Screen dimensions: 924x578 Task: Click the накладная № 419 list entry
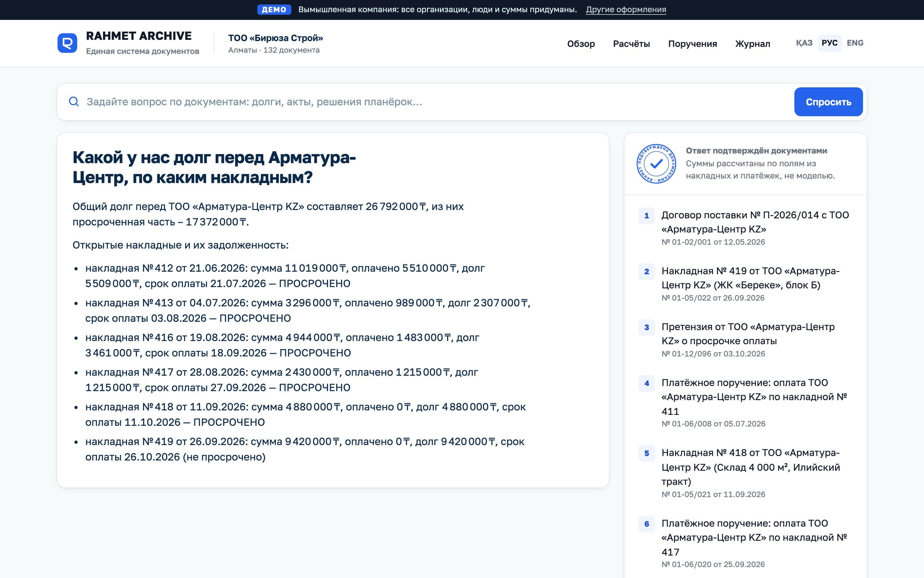point(305,449)
